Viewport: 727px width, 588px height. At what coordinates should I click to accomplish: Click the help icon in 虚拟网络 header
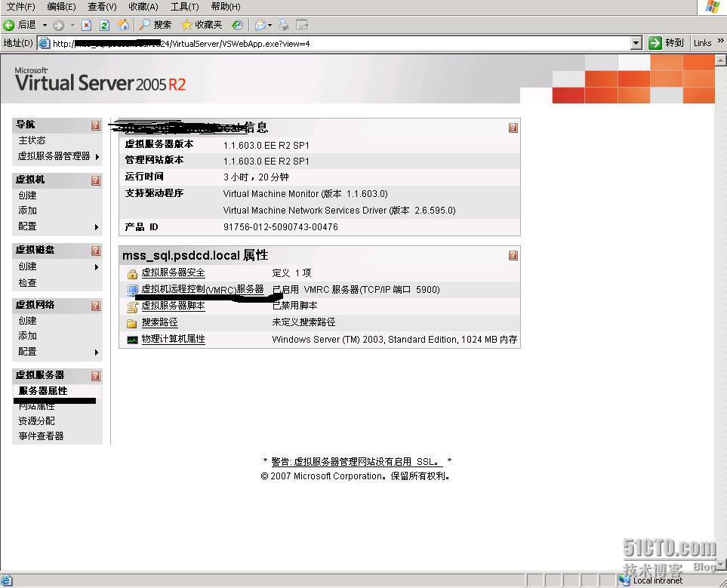click(x=96, y=306)
